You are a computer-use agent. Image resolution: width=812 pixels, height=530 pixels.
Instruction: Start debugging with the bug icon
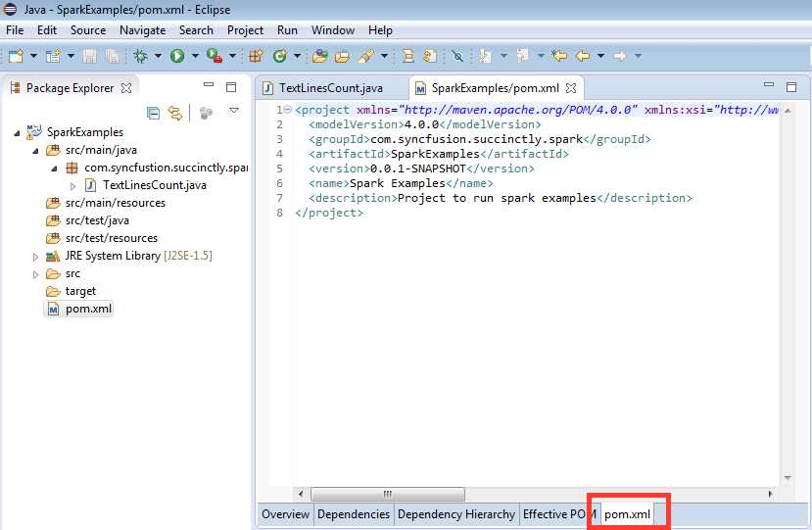click(140, 56)
